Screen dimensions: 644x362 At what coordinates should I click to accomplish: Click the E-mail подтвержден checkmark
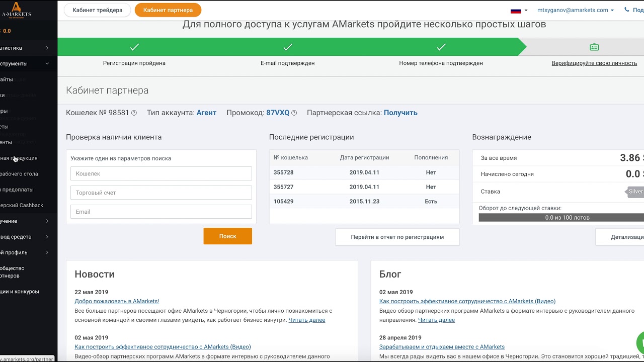click(x=288, y=47)
